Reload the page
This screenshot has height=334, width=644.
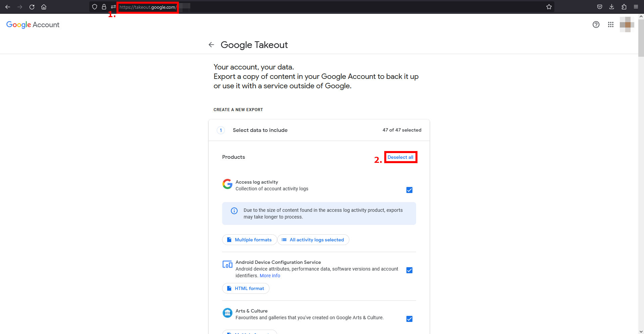pos(32,7)
